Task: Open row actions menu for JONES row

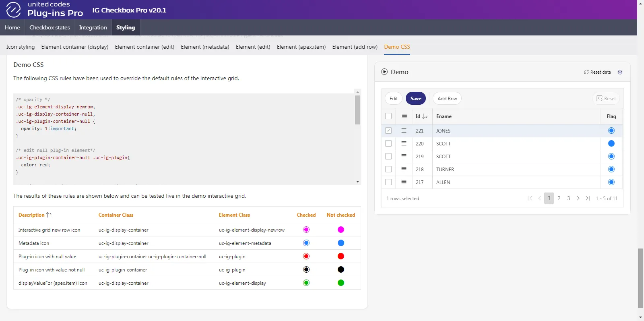Action: [404, 130]
